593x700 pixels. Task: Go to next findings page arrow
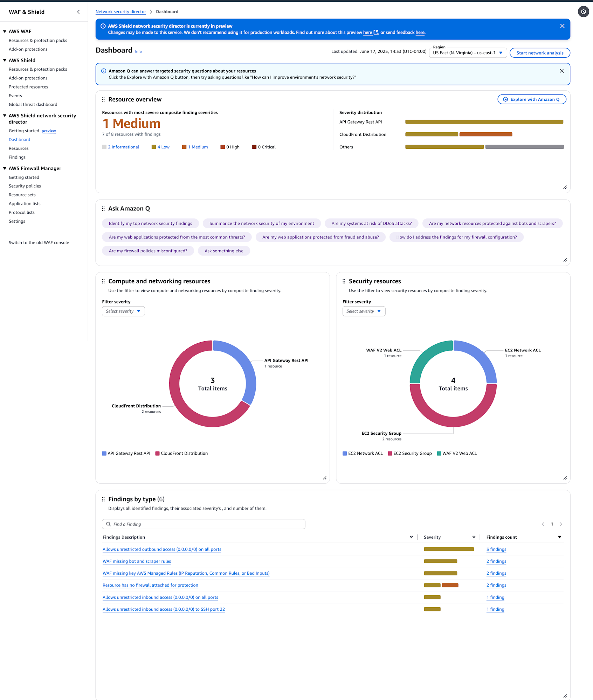[561, 524]
